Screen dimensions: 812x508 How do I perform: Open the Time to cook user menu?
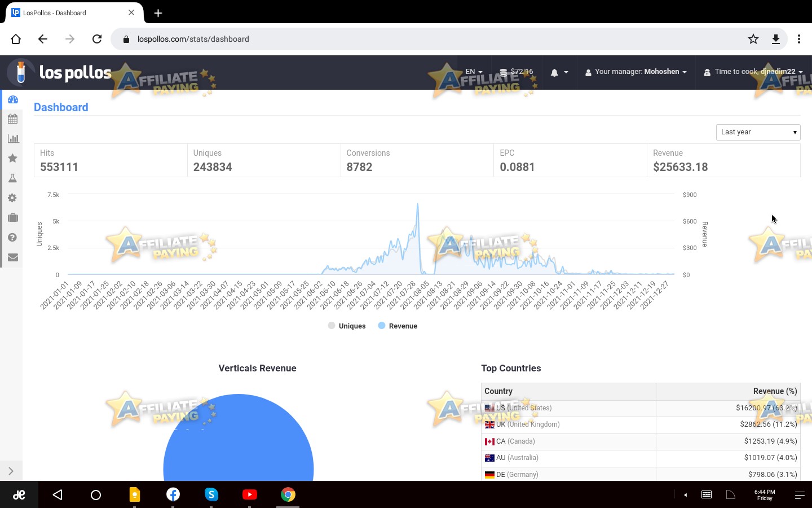(x=753, y=72)
